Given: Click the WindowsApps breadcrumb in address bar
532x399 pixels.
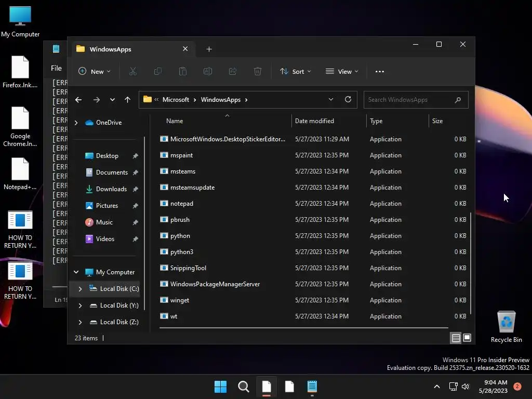Looking at the screenshot, I should click(x=220, y=100).
